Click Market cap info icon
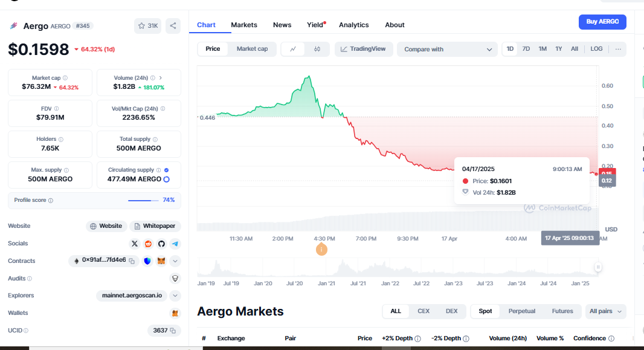The width and height of the screenshot is (644, 350). click(65, 78)
